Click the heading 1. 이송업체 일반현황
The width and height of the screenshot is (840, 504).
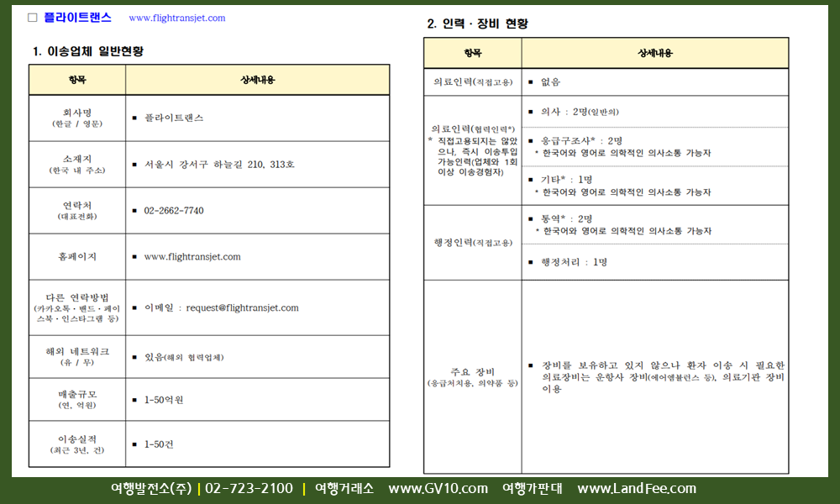87,51
